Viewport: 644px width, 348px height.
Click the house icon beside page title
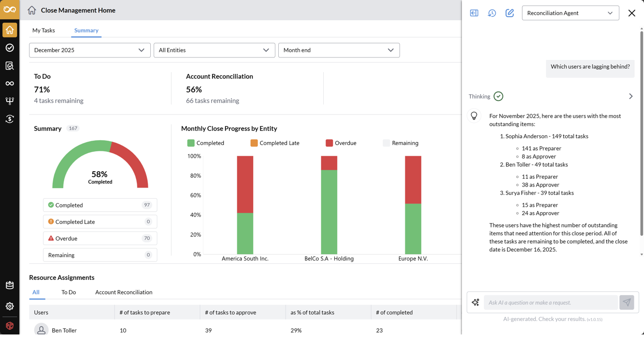coord(32,10)
